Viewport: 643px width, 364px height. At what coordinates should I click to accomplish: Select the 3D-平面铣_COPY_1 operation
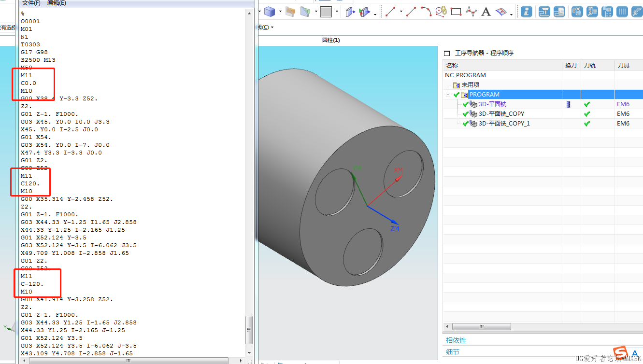pyautogui.click(x=504, y=124)
